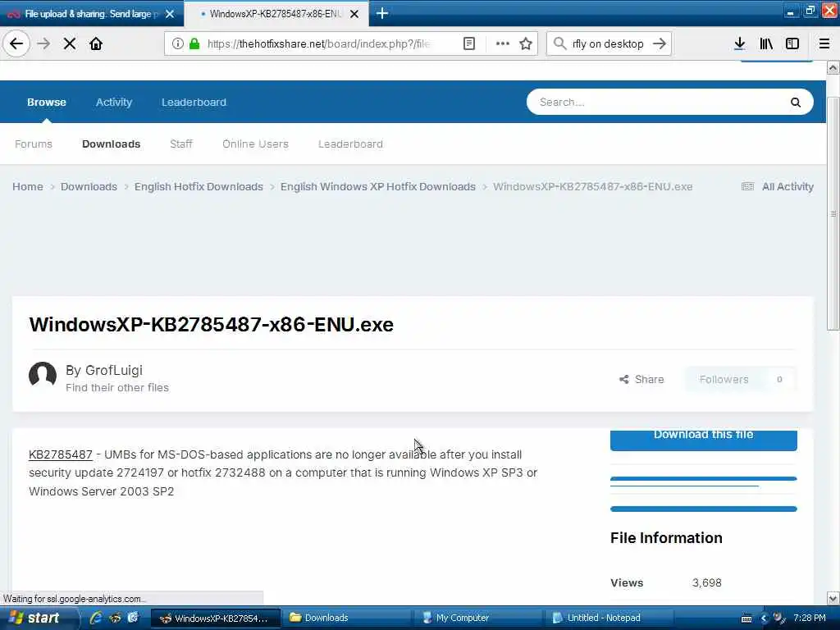Click Find their other files link
840x630 pixels.
pos(116,387)
